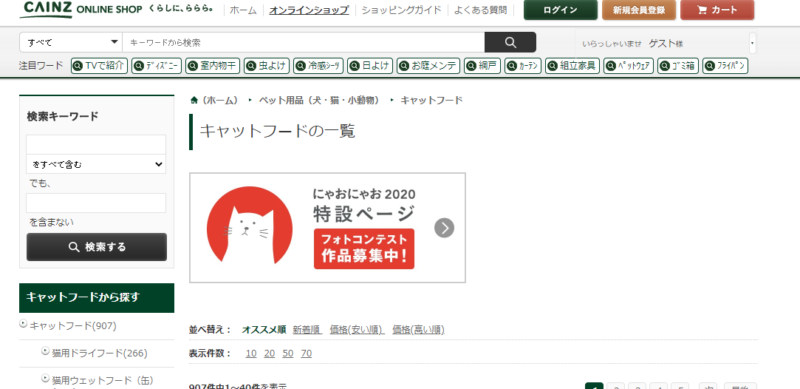
Task: Select the オンラインショップ menu item
Action: click(309, 10)
